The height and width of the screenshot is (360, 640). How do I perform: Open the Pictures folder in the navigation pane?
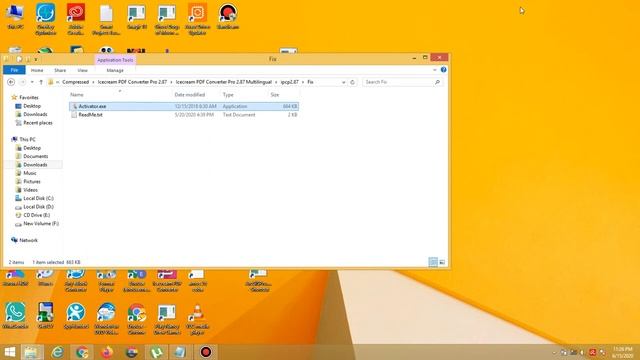pyautogui.click(x=32, y=182)
